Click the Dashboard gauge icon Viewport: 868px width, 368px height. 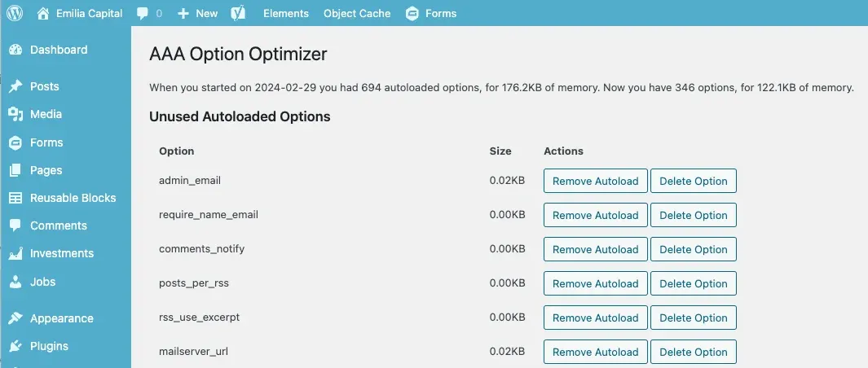[15, 50]
